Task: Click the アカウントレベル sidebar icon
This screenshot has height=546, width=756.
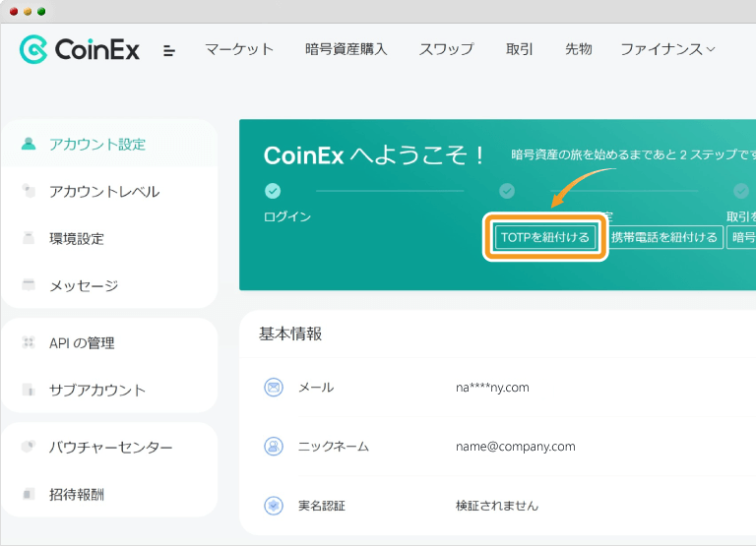Action: point(29,191)
